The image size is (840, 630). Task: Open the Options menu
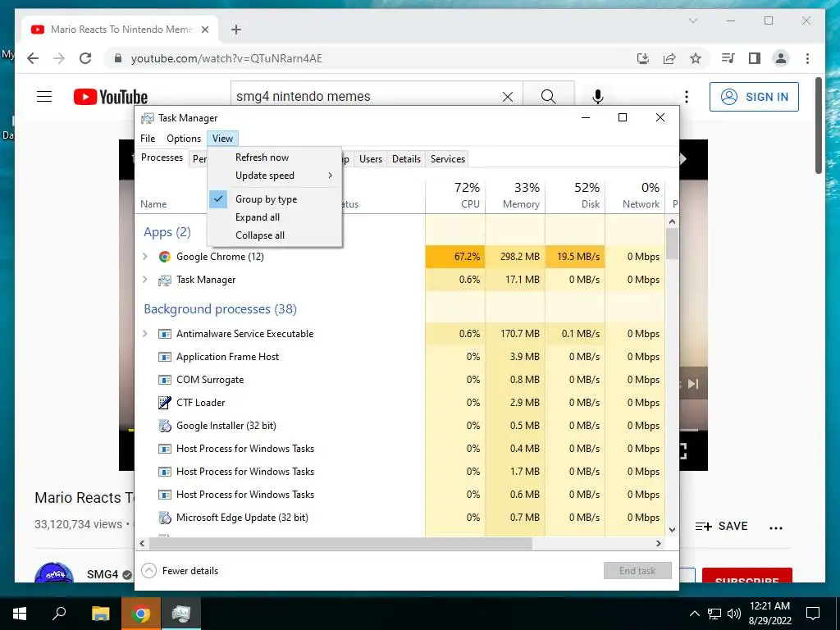(x=184, y=138)
